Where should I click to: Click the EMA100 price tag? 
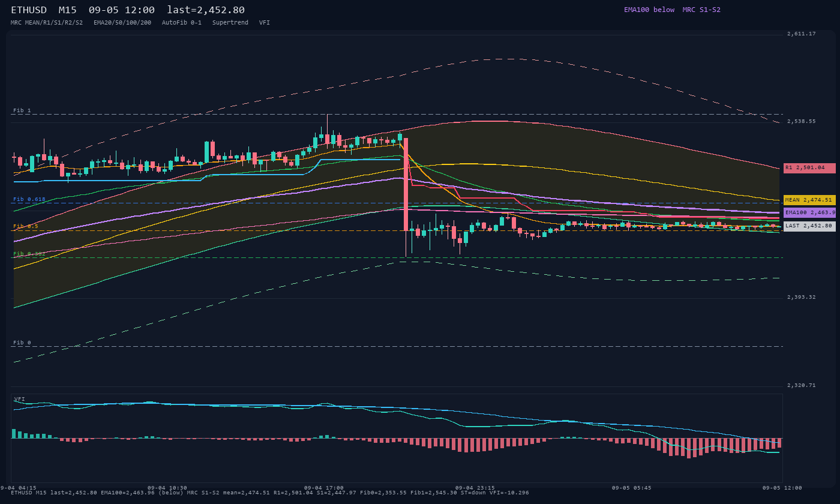[x=809, y=212]
